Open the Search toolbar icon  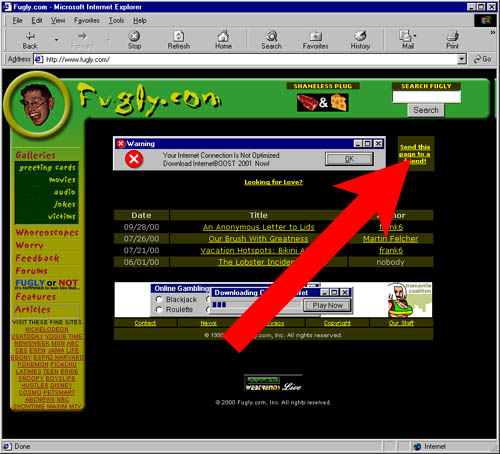(x=272, y=40)
